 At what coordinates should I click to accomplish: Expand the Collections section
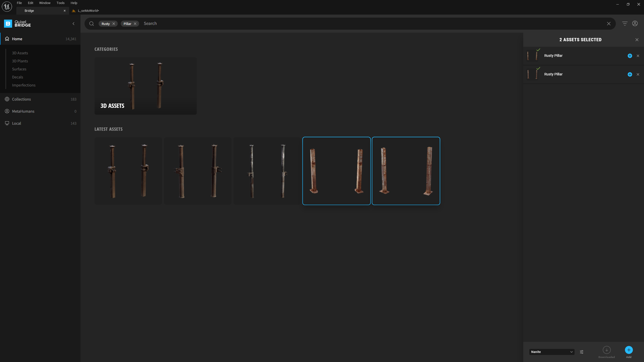[21, 99]
